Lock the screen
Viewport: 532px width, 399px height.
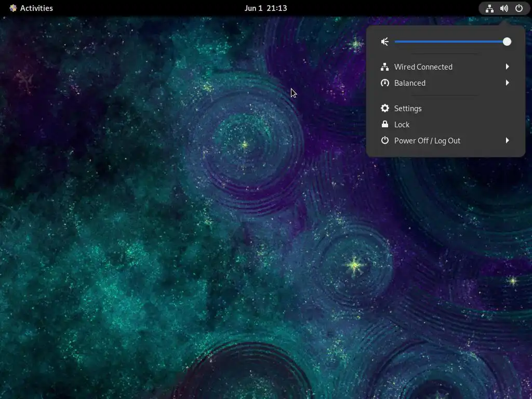(x=445, y=125)
